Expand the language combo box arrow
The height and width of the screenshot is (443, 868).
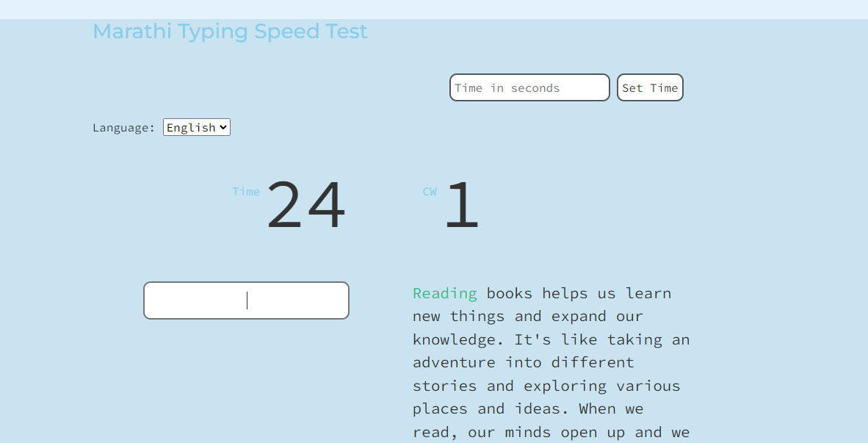pos(223,126)
